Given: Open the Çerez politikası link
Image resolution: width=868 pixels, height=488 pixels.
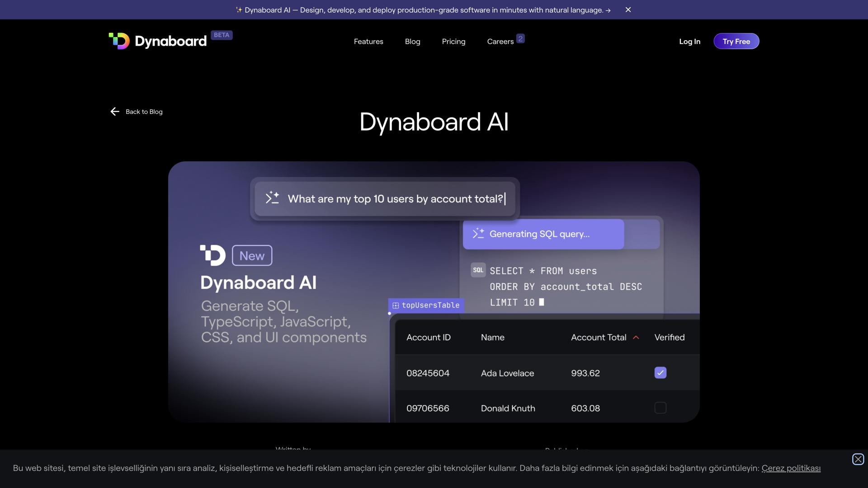Looking at the screenshot, I should [790, 468].
